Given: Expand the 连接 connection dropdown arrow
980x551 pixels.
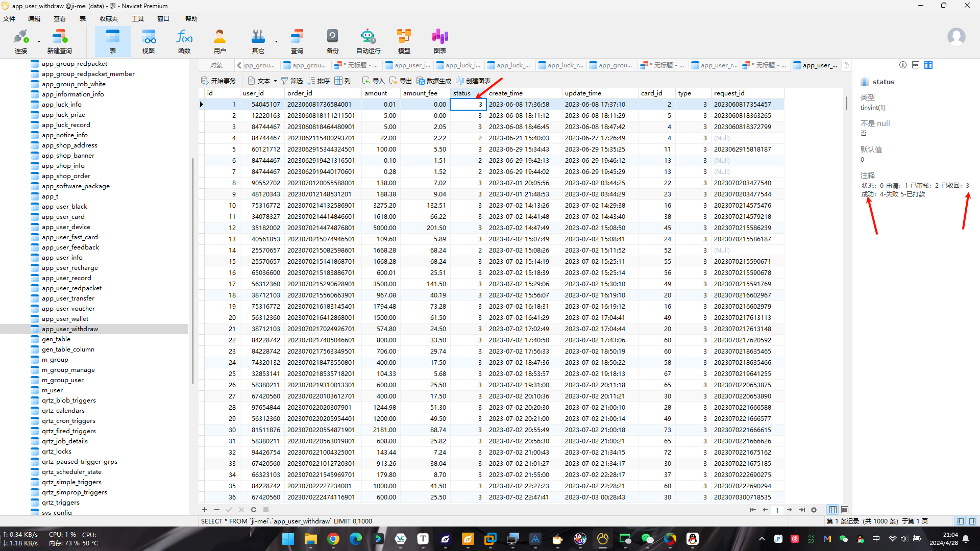Looking at the screenshot, I should [39, 41].
